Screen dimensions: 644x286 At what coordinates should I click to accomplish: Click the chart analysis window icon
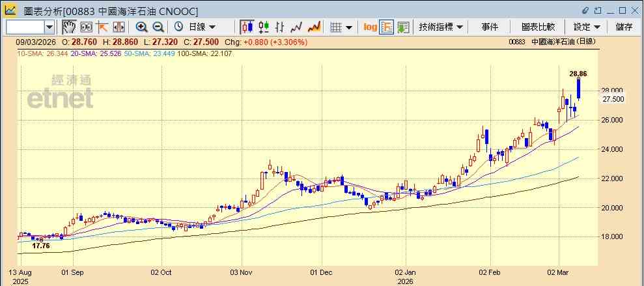click(10, 10)
